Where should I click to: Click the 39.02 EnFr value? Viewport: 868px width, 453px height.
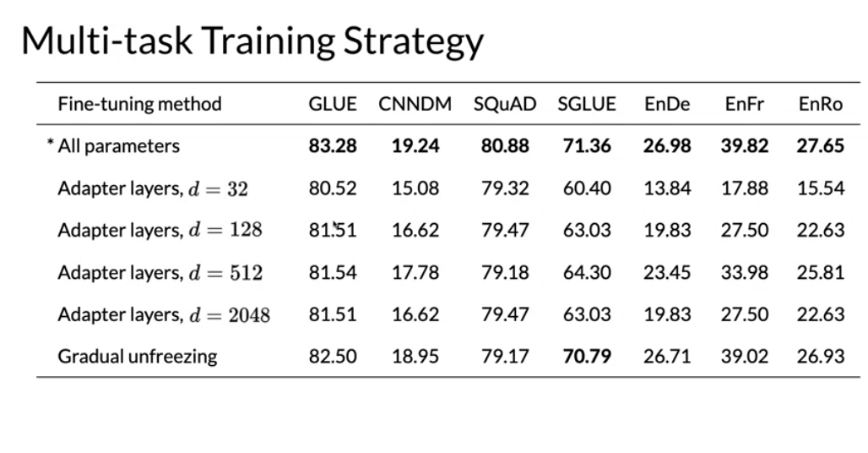pyautogui.click(x=745, y=357)
